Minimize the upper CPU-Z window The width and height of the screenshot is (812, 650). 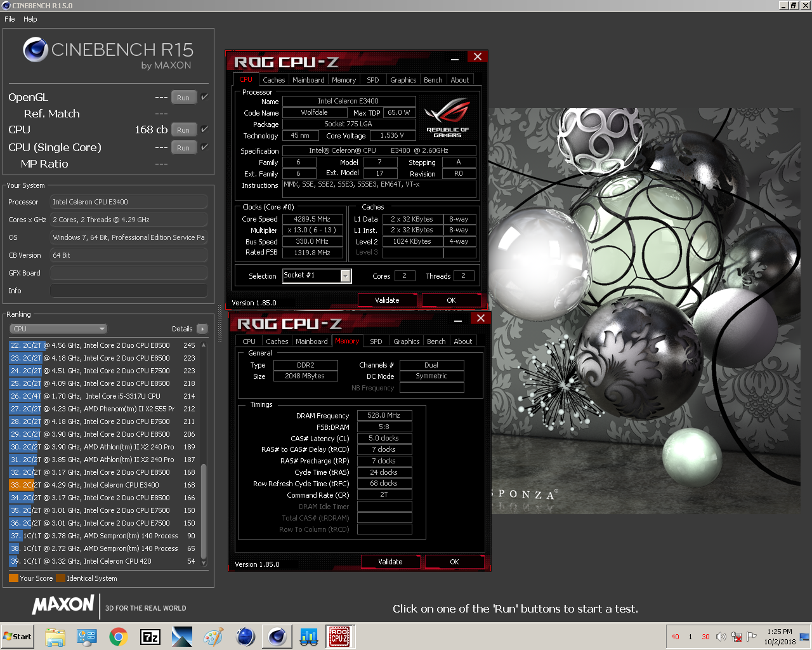click(455, 59)
